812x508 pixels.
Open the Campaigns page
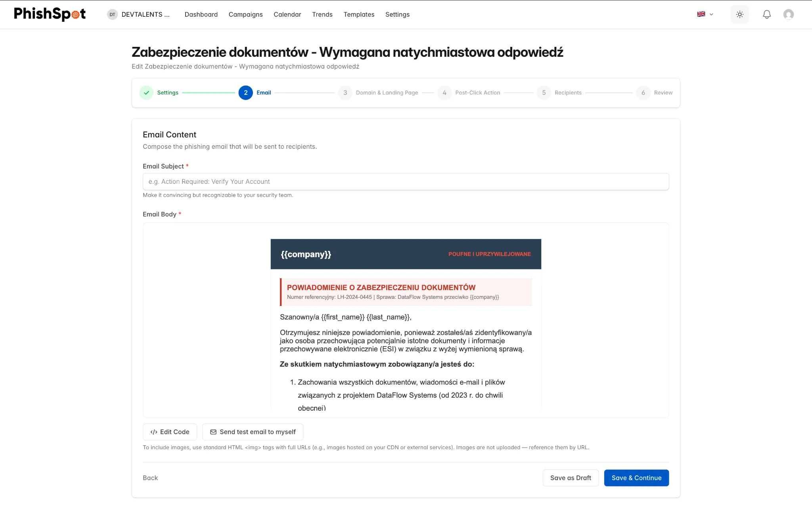click(245, 14)
